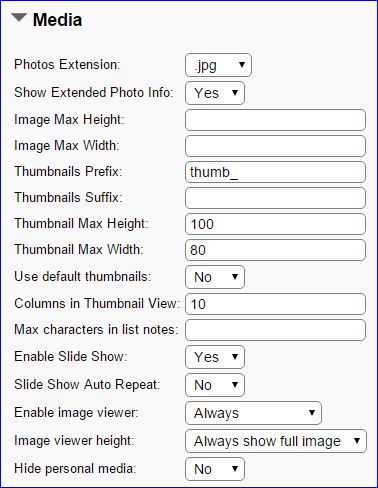Image resolution: width=378 pixels, height=488 pixels.
Task: Open Image viewer height dropdown
Action: click(276, 441)
